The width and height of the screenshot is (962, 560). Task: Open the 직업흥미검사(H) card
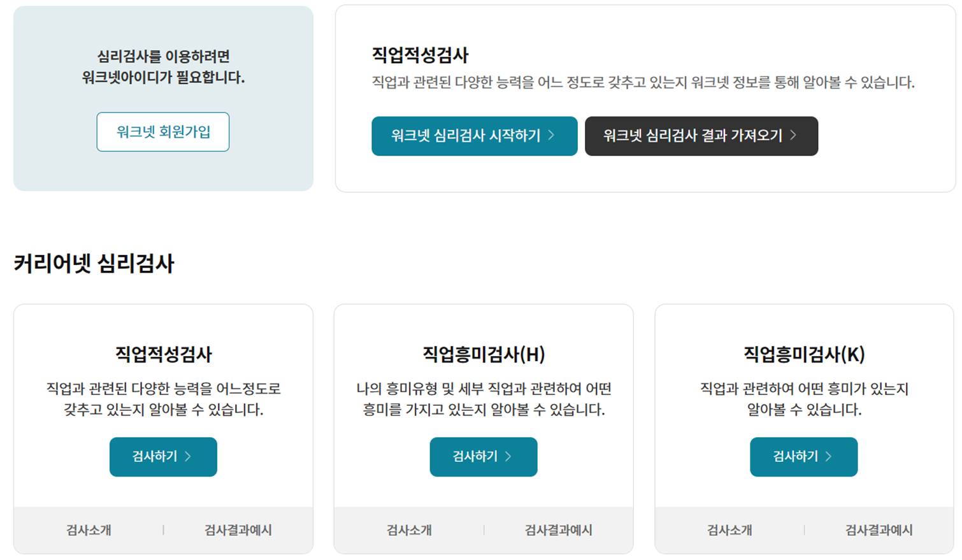pyautogui.click(x=483, y=354)
